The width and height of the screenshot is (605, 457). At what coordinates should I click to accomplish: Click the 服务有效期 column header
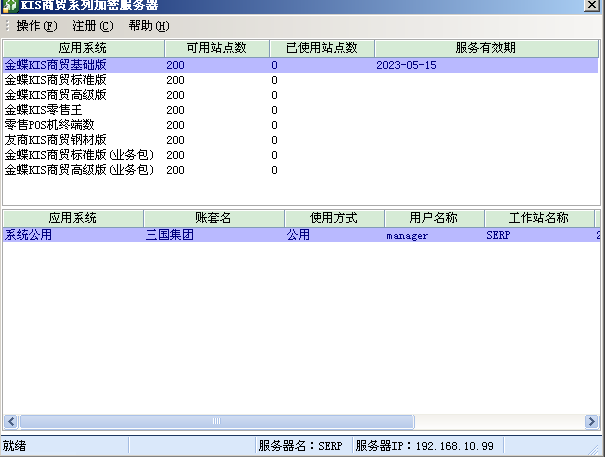(486, 48)
